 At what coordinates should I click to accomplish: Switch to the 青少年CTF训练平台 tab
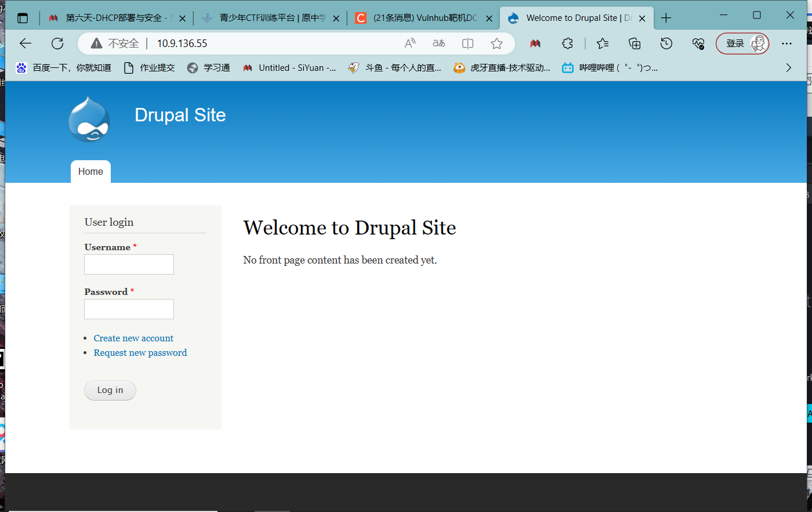click(270, 18)
